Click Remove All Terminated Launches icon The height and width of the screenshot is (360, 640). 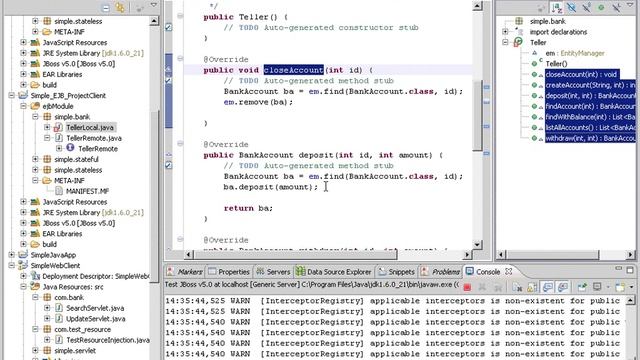click(498, 288)
